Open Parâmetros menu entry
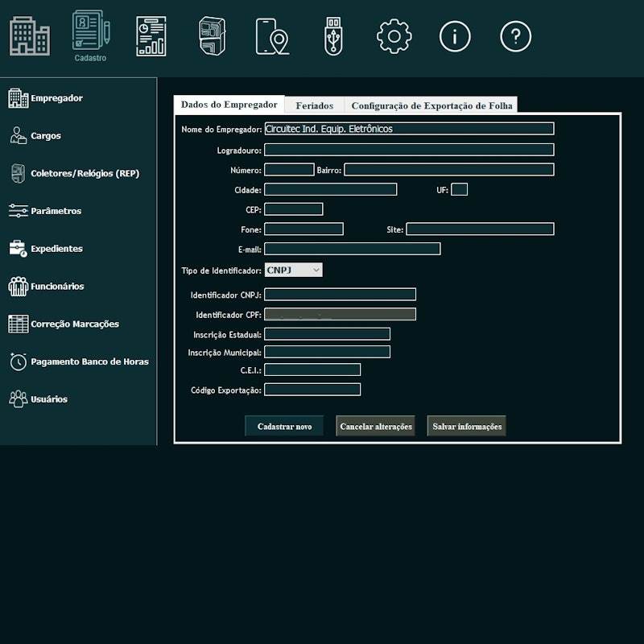The width and height of the screenshot is (644, 644). coord(56,211)
